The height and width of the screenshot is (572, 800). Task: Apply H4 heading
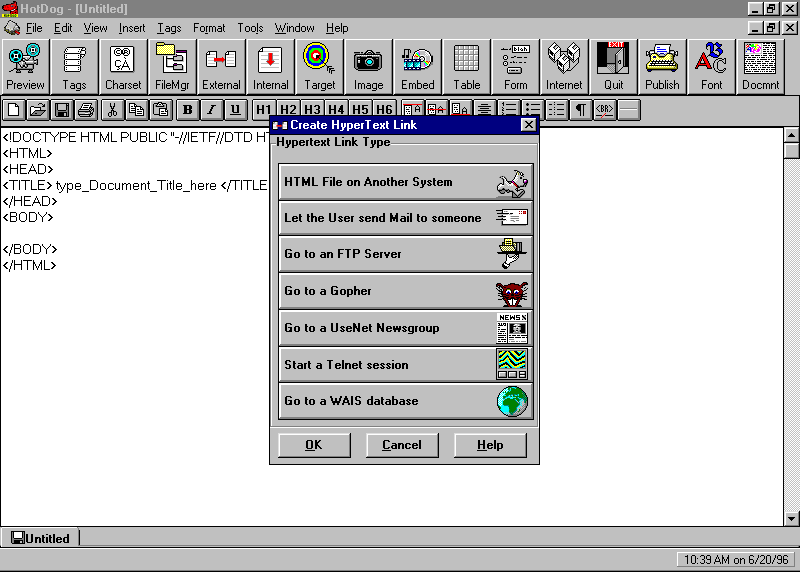pos(336,109)
